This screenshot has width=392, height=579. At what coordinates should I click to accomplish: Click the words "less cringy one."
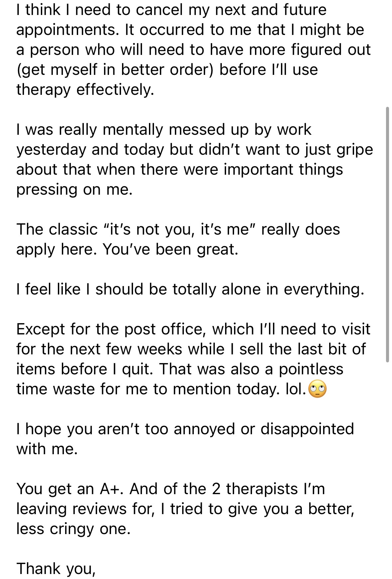pyautogui.click(x=73, y=529)
